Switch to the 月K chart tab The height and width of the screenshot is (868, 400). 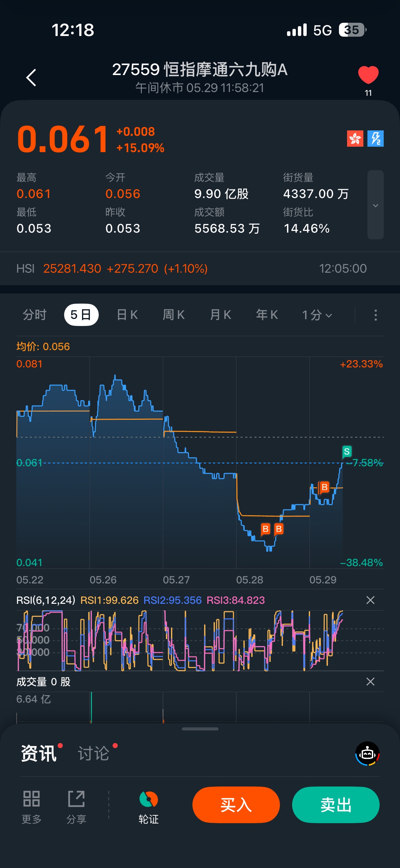pyautogui.click(x=221, y=315)
